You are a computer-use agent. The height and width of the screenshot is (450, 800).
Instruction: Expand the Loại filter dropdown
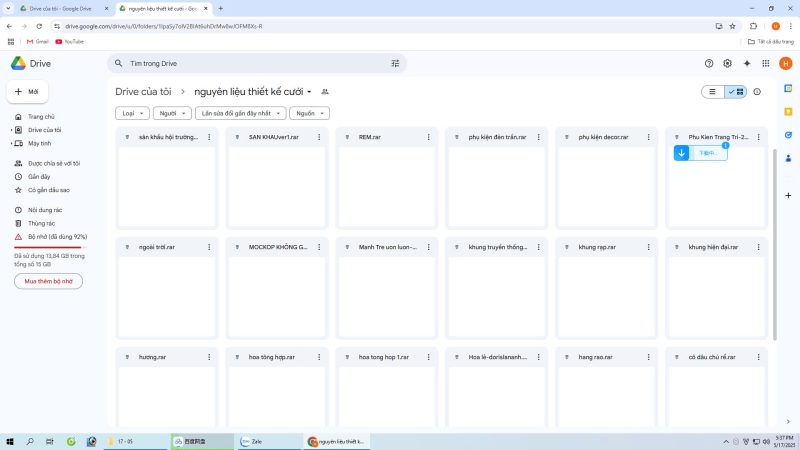pyautogui.click(x=131, y=113)
